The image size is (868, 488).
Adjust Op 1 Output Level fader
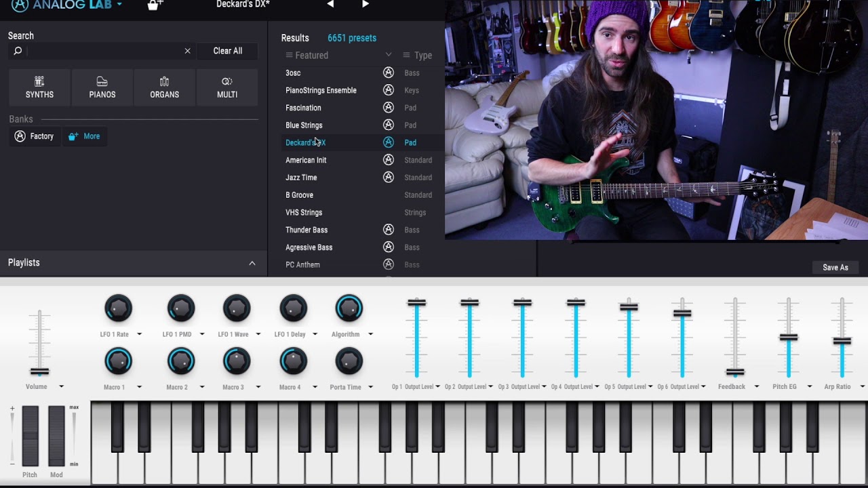[x=416, y=302]
